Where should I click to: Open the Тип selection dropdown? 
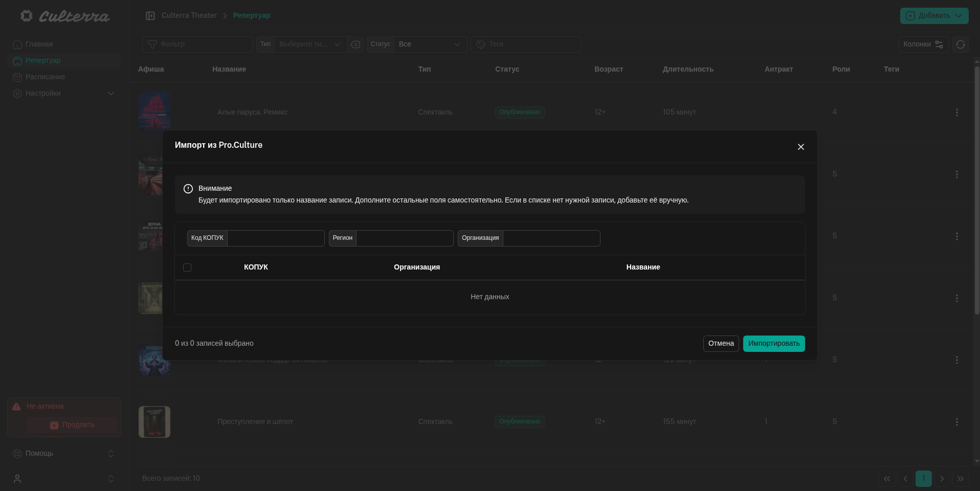tap(310, 44)
